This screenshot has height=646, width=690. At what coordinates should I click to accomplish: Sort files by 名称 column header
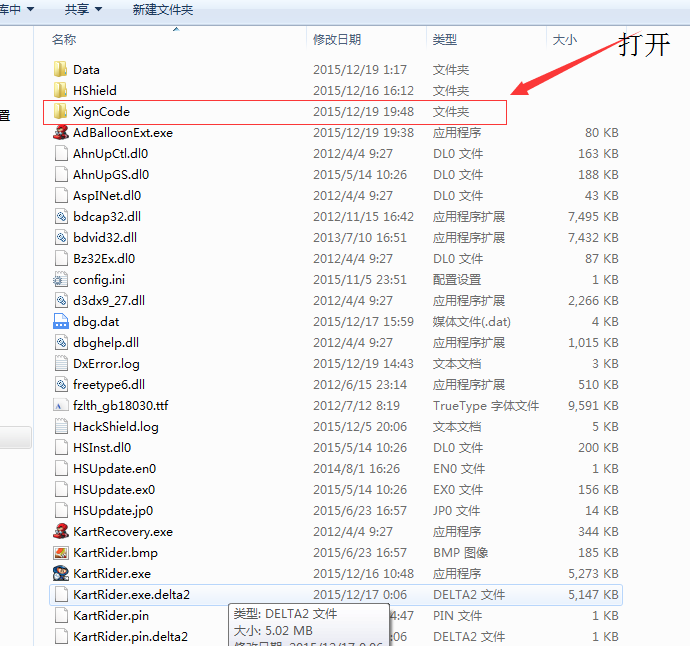[64, 39]
